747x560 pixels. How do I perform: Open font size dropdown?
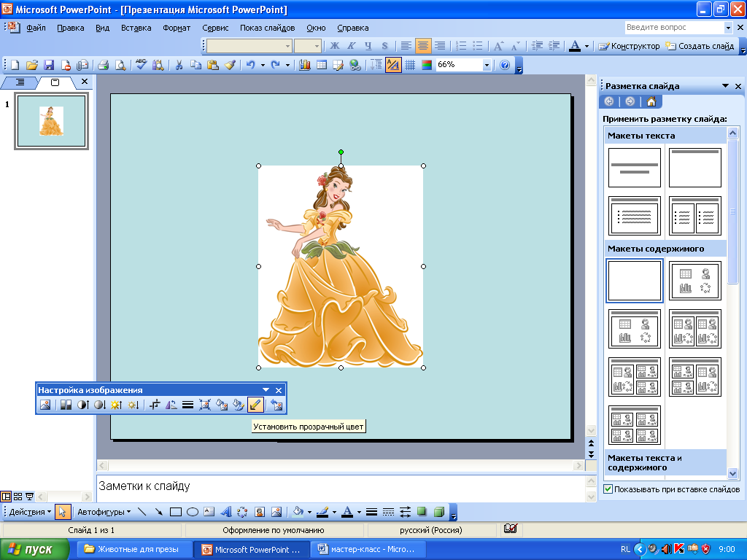pyautogui.click(x=317, y=46)
